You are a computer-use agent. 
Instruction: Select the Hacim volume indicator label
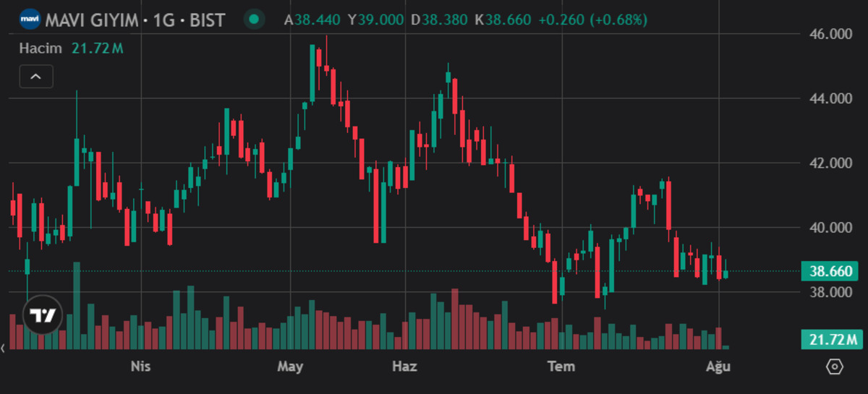(x=41, y=48)
